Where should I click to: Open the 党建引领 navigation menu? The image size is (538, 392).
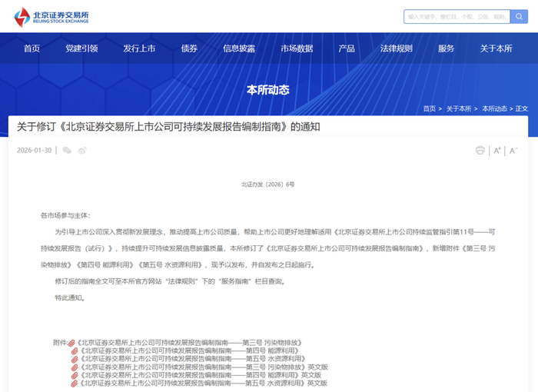tap(81, 48)
